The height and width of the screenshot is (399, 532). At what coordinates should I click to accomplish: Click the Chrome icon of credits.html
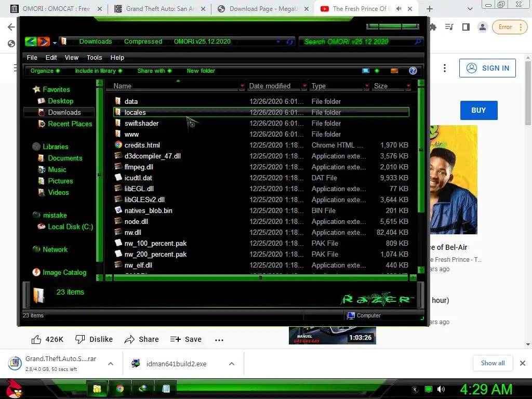(x=118, y=145)
